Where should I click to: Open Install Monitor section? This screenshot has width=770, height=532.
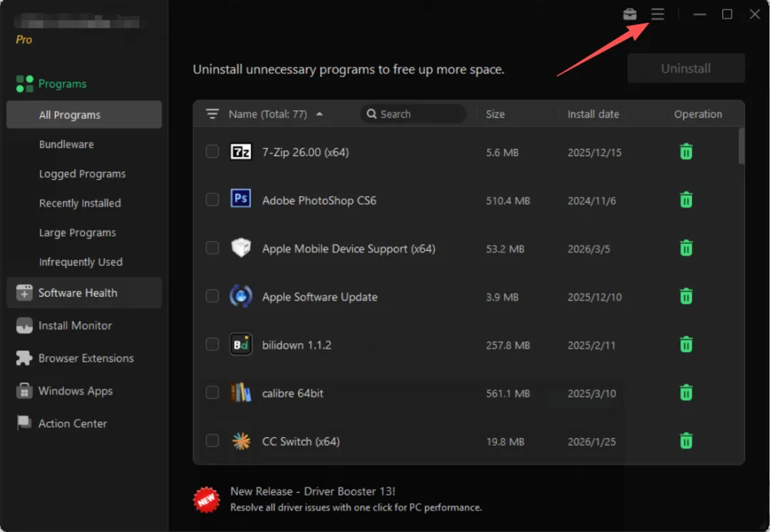[x=75, y=325]
